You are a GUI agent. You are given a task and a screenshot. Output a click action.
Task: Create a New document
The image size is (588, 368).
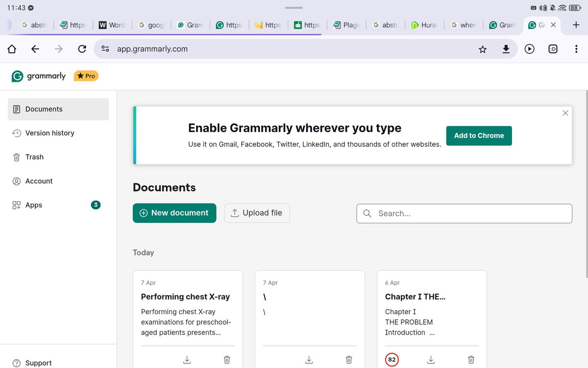[174, 213]
